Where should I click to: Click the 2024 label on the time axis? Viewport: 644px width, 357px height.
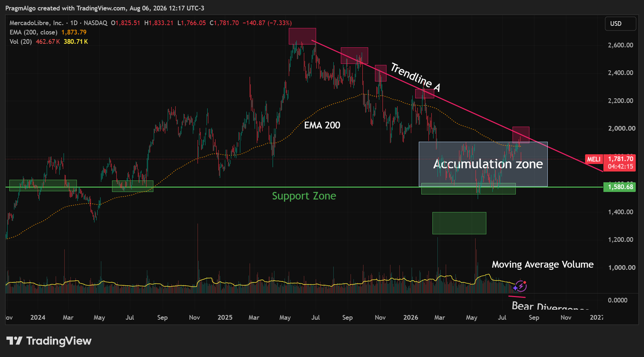coord(38,318)
